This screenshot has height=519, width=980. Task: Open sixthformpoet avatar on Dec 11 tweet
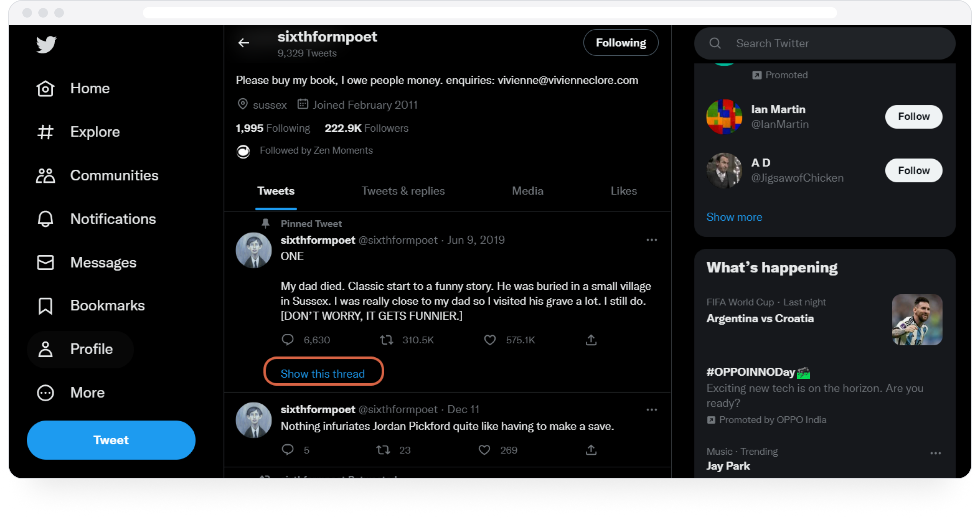point(254,420)
